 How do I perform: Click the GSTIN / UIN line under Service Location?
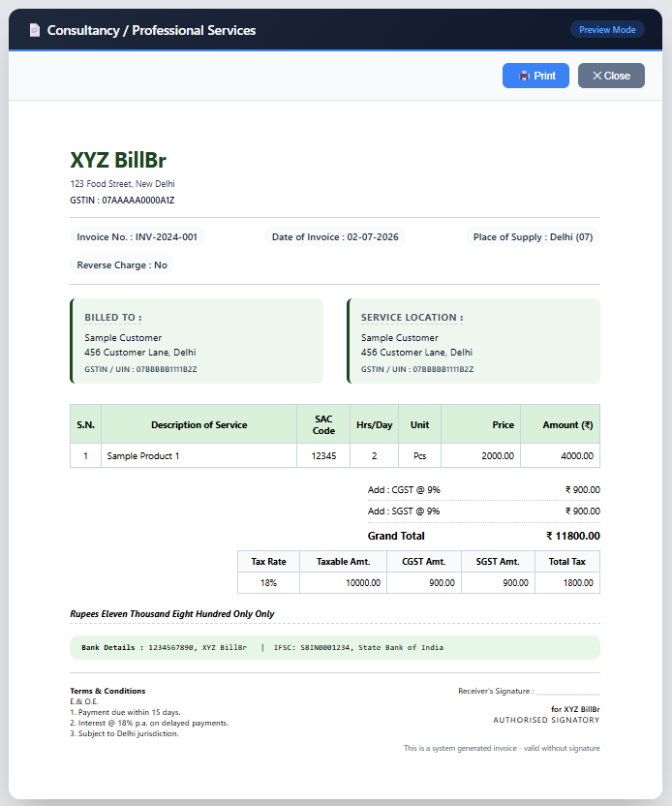[x=417, y=369]
